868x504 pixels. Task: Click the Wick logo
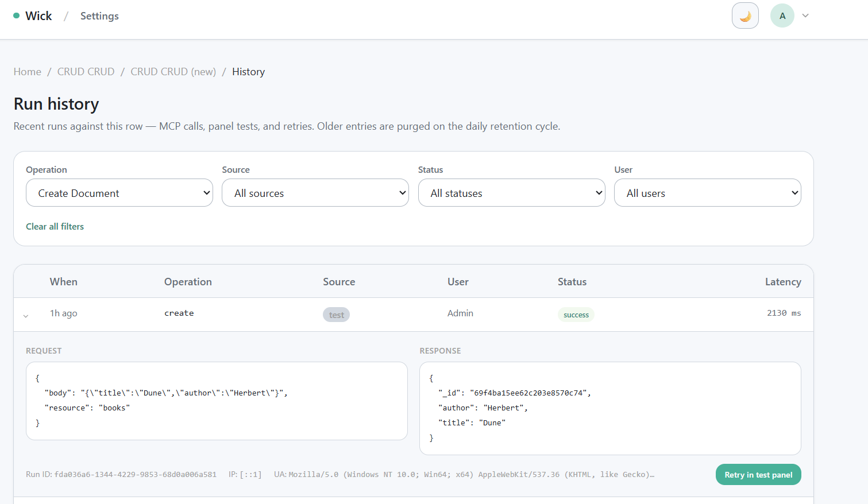(x=33, y=16)
